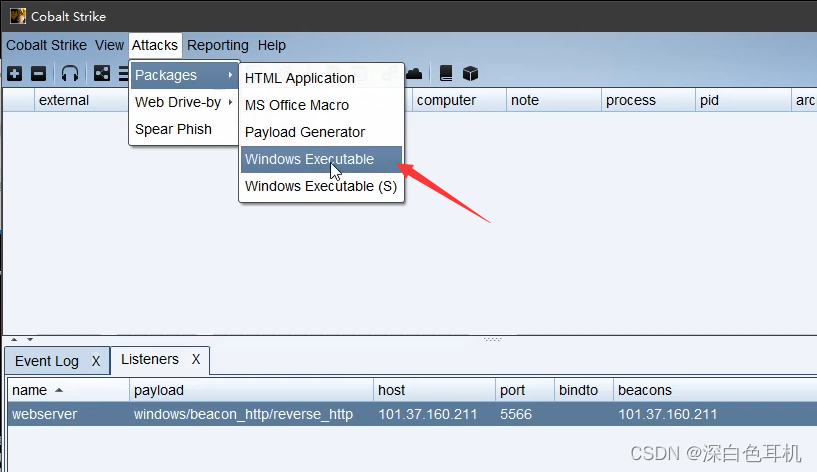This screenshot has height=472, width=817.
Task: Click the Cobalt Strike title bar logo
Action: pos(18,16)
